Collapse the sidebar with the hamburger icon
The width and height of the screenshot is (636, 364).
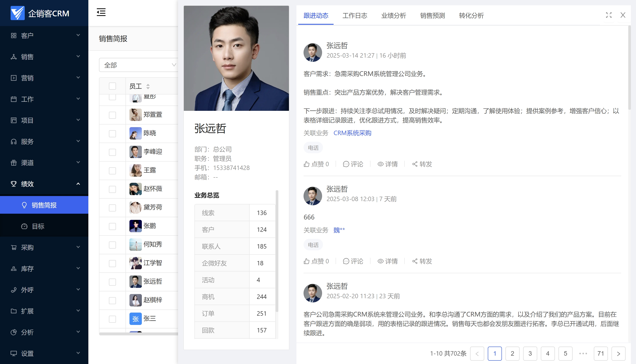pyautogui.click(x=101, y=12)
